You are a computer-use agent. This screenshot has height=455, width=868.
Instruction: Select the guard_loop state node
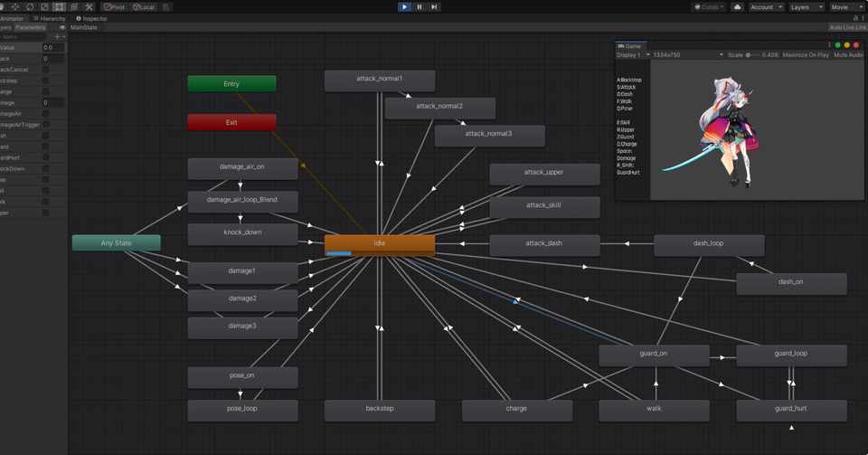pos(792,355)
